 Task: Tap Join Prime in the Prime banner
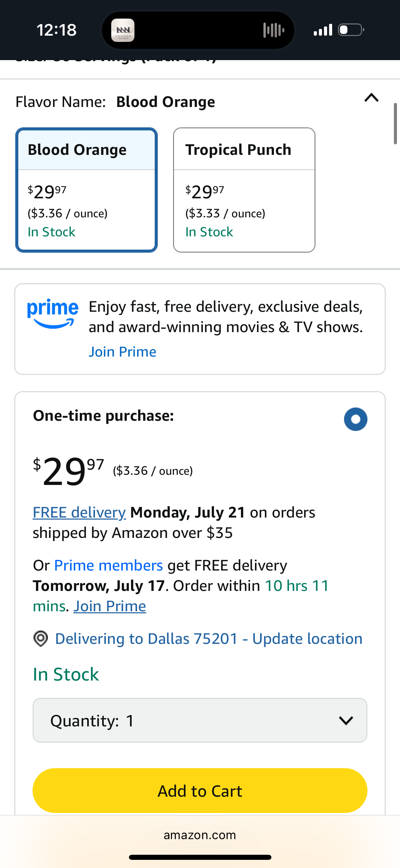[122, 352]
